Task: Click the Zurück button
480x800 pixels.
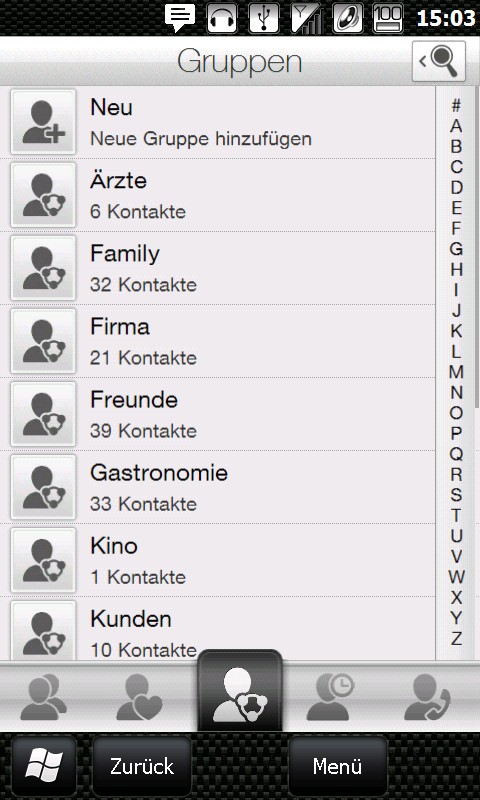Action: click(x=142, y=766)
